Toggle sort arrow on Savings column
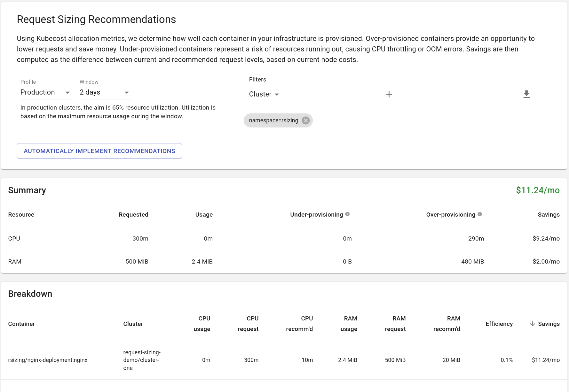 coord(533,324)
